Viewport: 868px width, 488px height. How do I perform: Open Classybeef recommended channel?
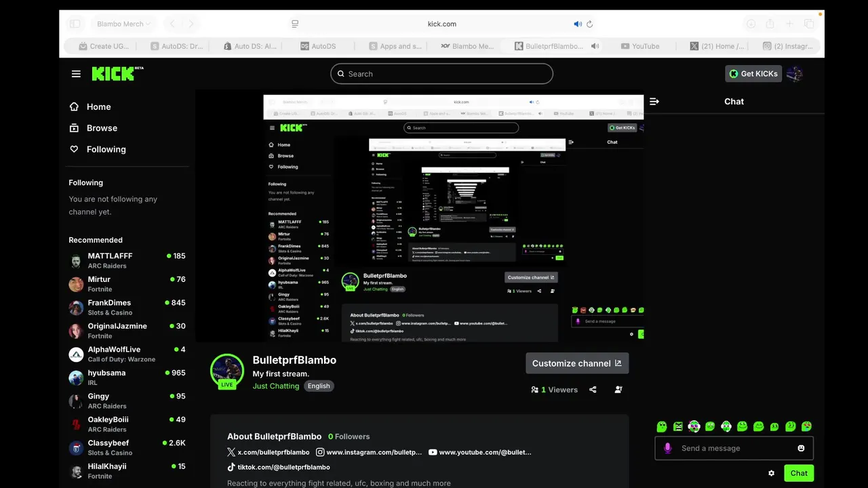coord(127,447)
